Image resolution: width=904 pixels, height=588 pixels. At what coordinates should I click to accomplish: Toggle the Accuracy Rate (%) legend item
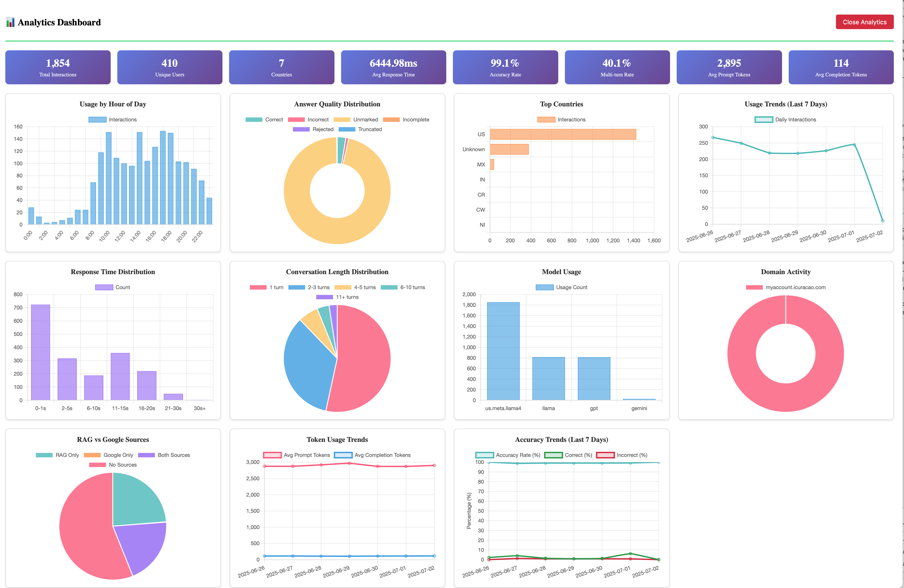coord(508,455)
